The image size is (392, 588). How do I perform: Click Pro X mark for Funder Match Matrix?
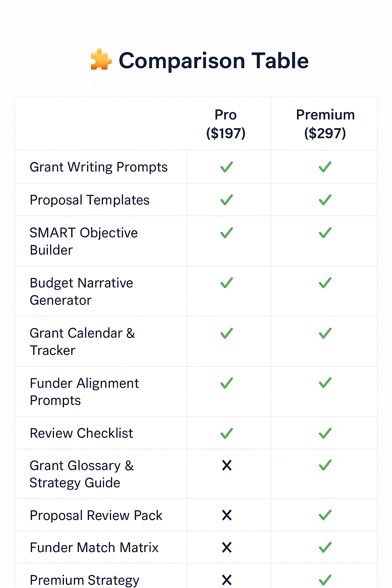pyautogui.click(x=227, y=547)
